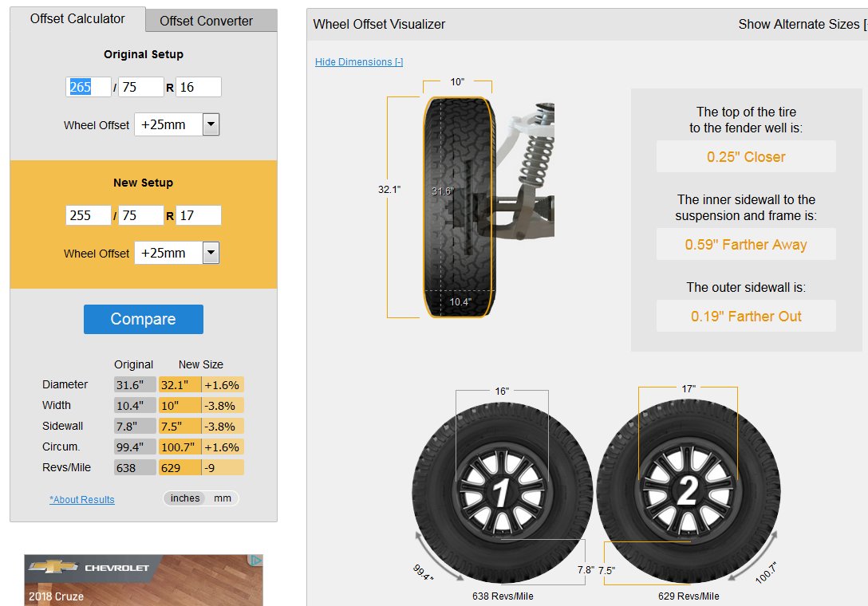The height and width of the screenshot is (606, 868).
Task: Click the Wheel Offset Visualizer heading
Action: pos(379,25)
